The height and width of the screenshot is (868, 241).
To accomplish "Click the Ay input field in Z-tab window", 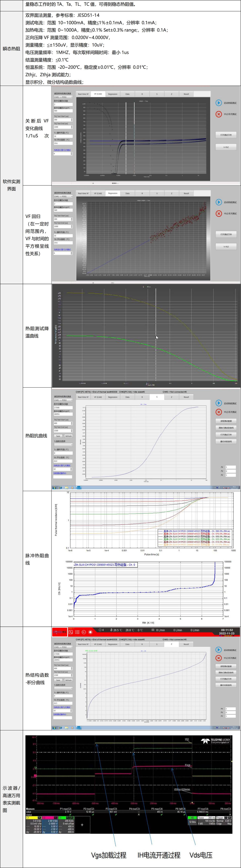I will [x=231, y=712].
